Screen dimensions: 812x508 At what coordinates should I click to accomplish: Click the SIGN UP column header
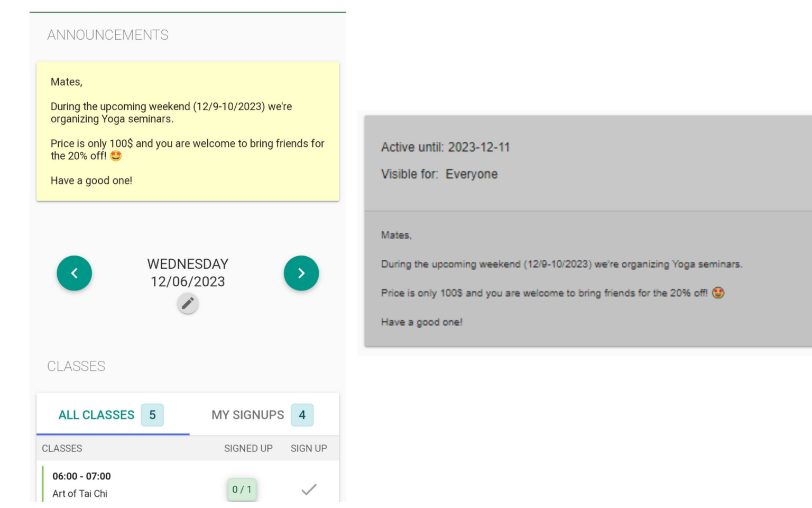pyautogui.click(x=309, y=448)
